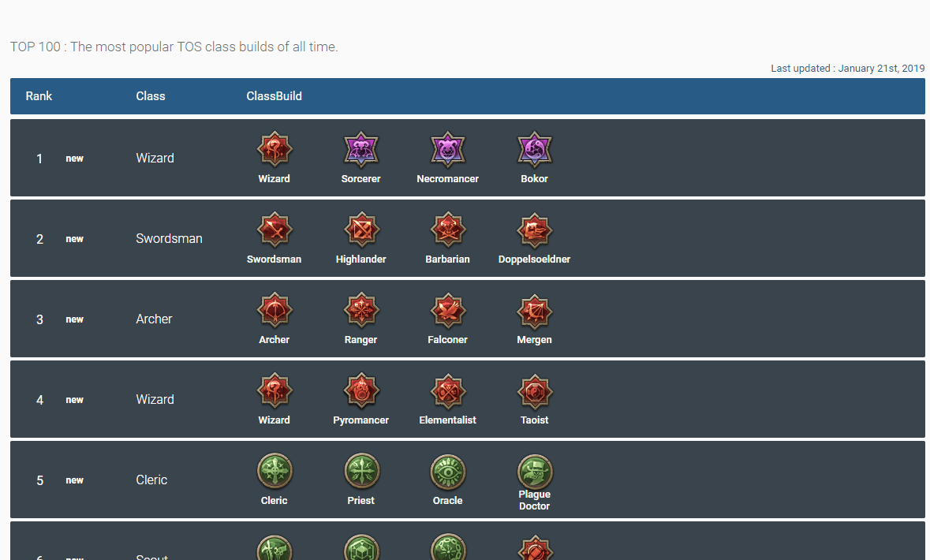Click the TOP 100 most popular builds heading
This screenshot has height=560, width=930.
(x=174, y=47)
